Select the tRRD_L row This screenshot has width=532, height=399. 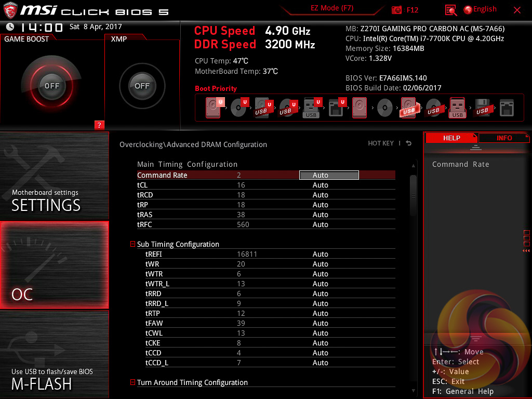pyautogui.click(x=270, y=303)
